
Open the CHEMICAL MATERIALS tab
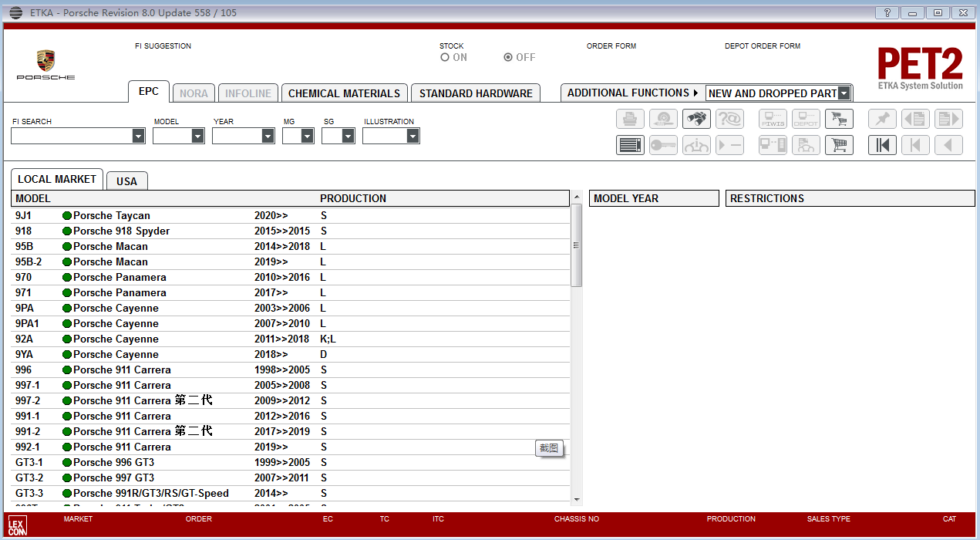click(x=344, y=93)
